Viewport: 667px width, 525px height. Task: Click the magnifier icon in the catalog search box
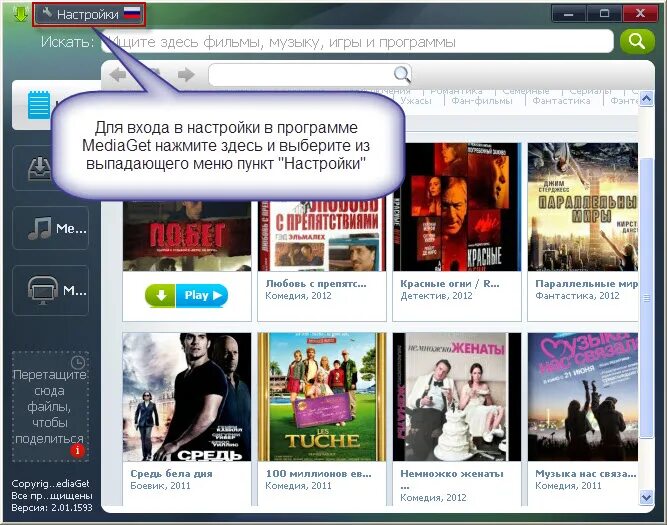coord(402,74)
